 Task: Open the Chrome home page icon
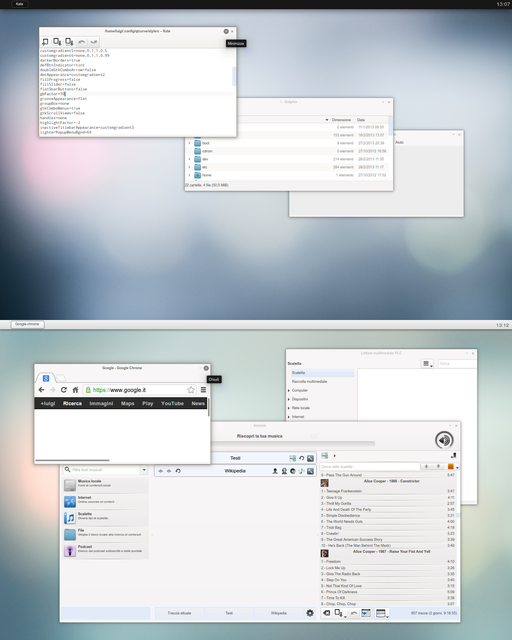click(x=75, y=390)
